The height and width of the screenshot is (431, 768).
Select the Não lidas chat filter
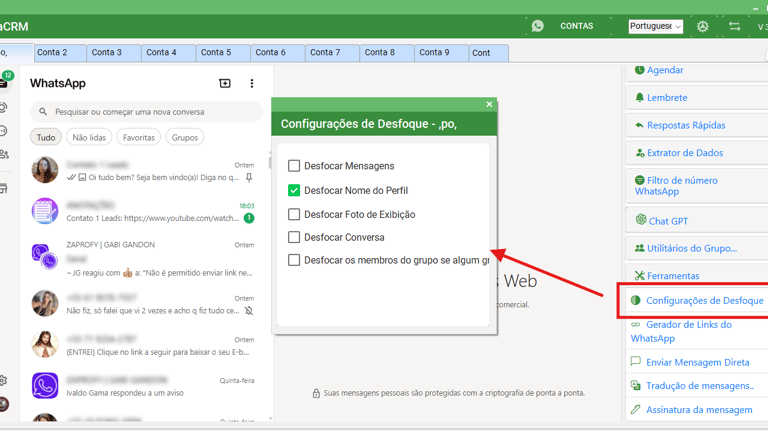(89, 138)
